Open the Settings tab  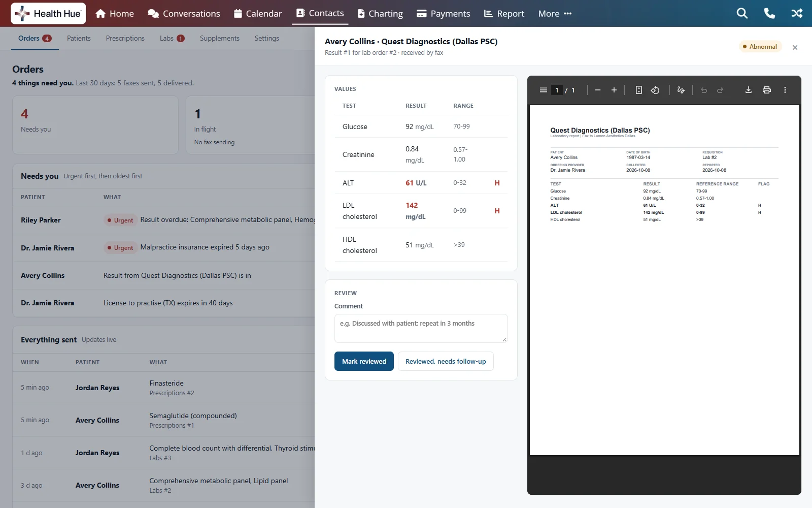pos(267,38)
